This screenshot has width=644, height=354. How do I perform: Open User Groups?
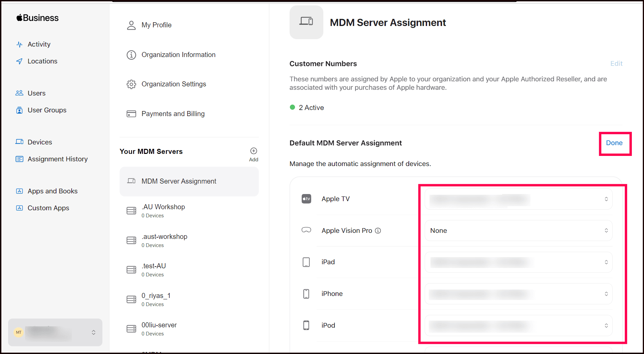tap(47, 110)
